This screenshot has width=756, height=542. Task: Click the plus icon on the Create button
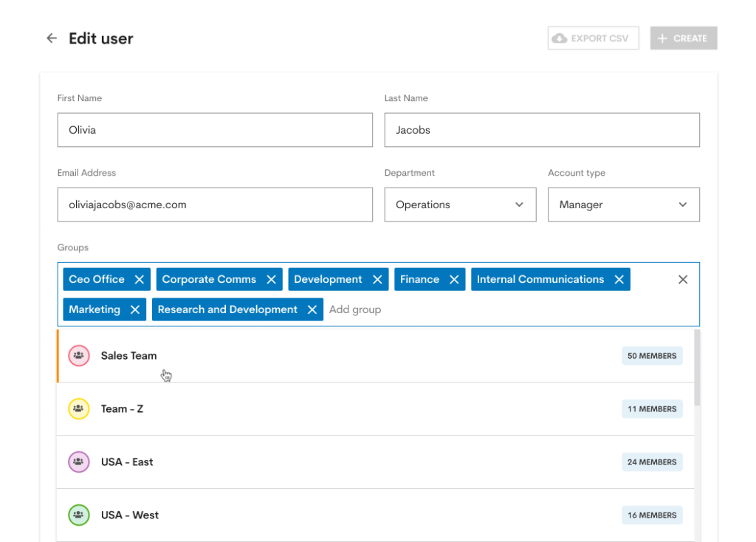click(662, 38)
